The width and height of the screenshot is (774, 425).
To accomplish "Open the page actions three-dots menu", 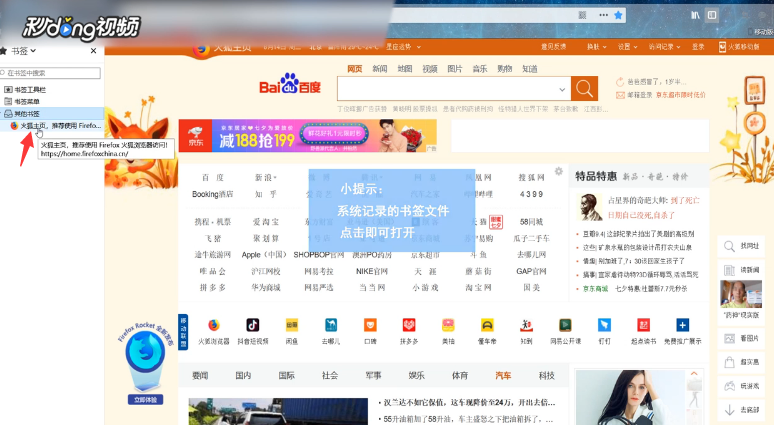I will coord(603,15).
